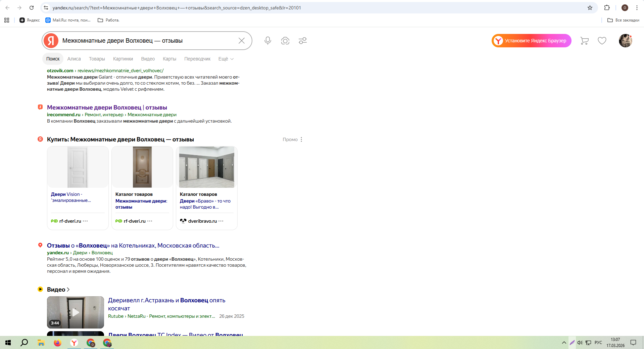Open the Chrome three-dot menu
Viewport: 644px width, 349px height.
tap(637, 8)
